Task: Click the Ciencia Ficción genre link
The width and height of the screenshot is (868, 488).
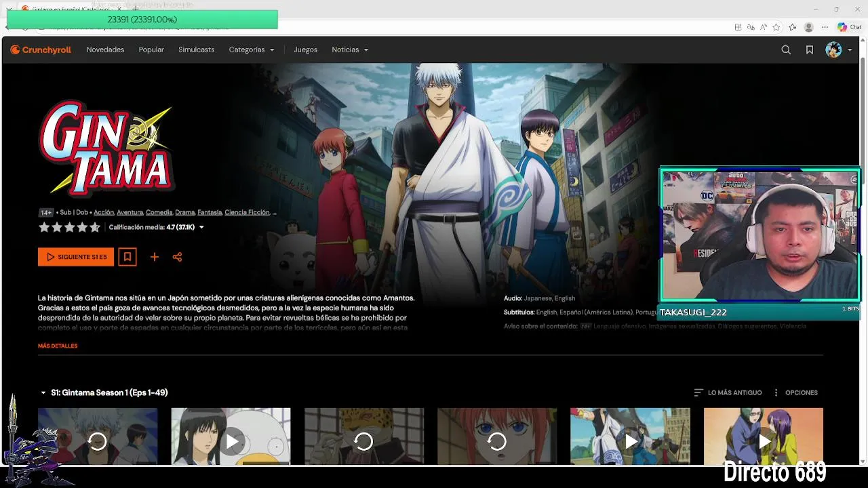Action: point(247,212)
